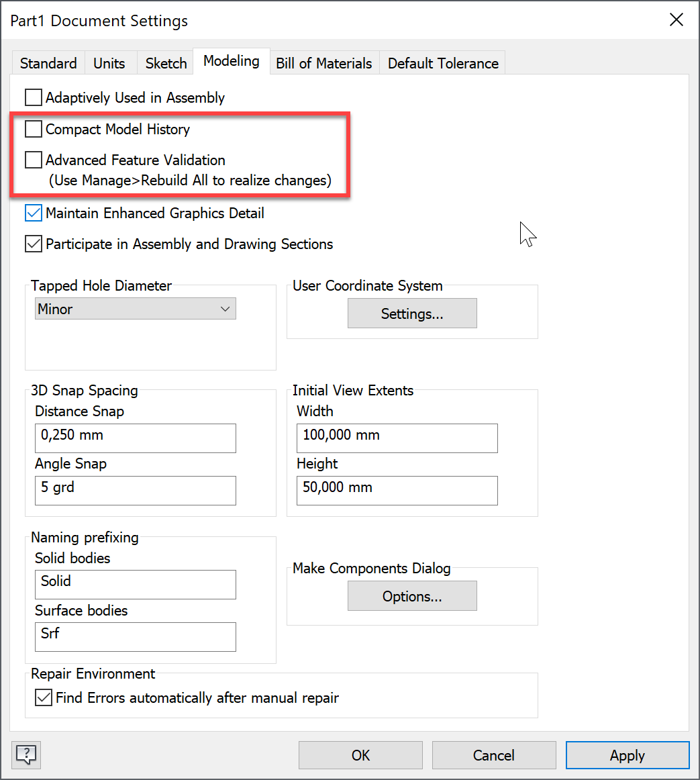Switch to the Units tab
This screenshot has height=780, width=700.
coord(109,62)
